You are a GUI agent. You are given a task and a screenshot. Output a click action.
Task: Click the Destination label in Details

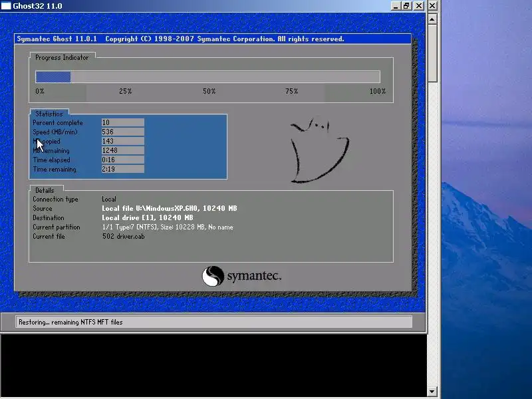pos(48,218)
